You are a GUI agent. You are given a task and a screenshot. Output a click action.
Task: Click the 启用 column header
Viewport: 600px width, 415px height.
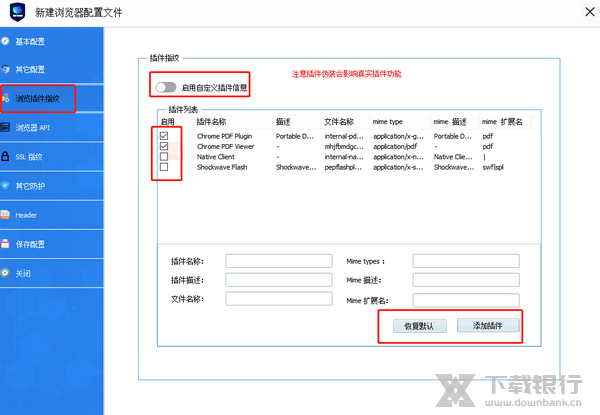tap(168, 122)
